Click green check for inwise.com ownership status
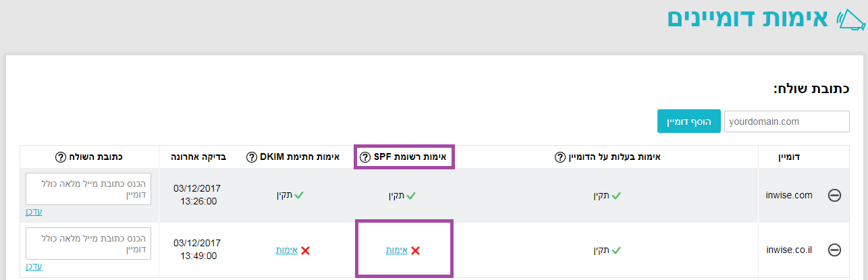This screenshot has width=868, height=280. 616,196
